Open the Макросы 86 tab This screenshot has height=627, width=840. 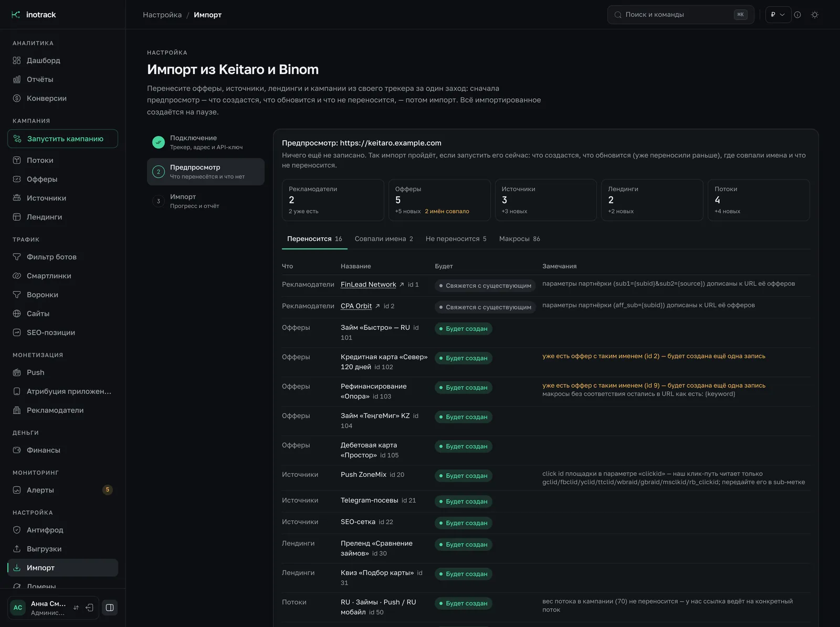pos(519,239)
